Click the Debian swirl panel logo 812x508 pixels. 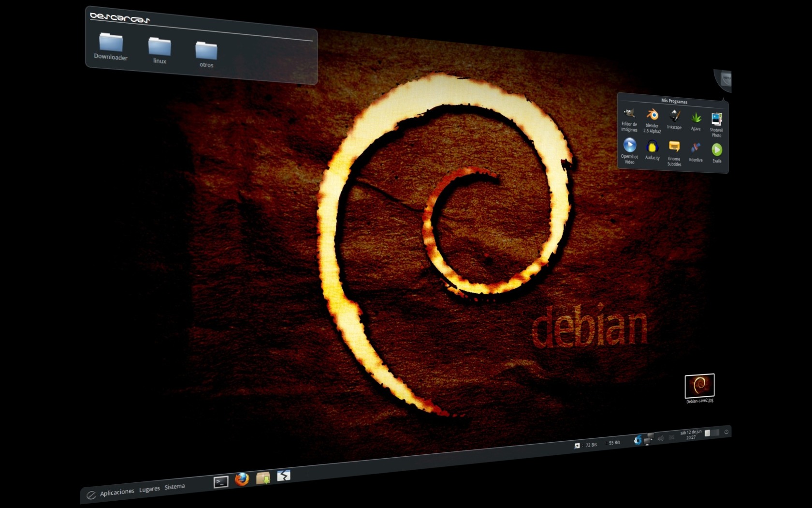(x=91, y=495)
